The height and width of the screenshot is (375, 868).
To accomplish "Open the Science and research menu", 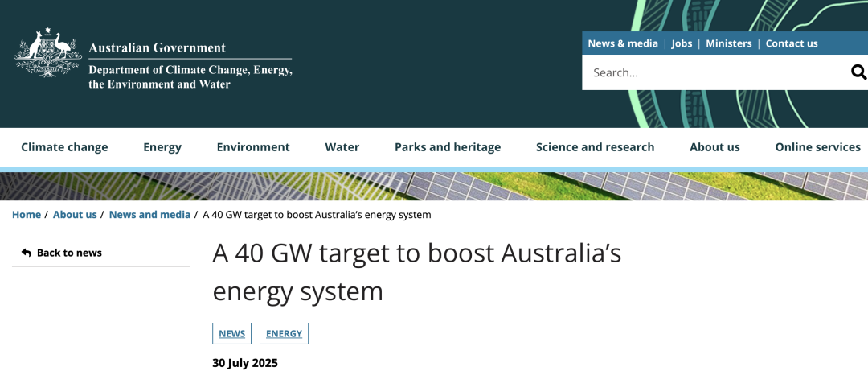I will pyautogui.click(x=595, y=147).
